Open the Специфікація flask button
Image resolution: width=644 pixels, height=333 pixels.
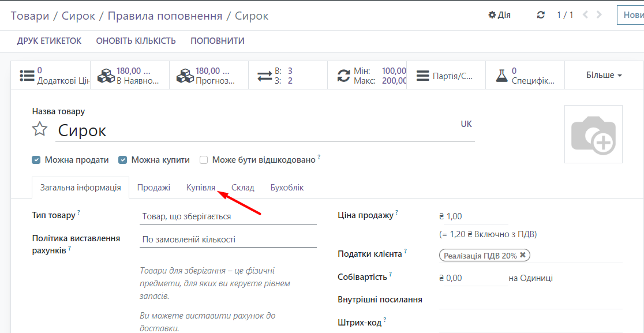coord(525,76)
